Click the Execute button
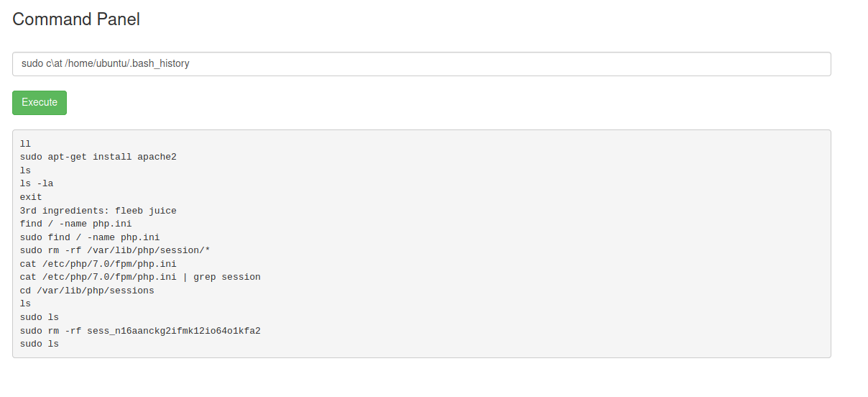This screenshot has width=868, height=397. pos(40,102)
